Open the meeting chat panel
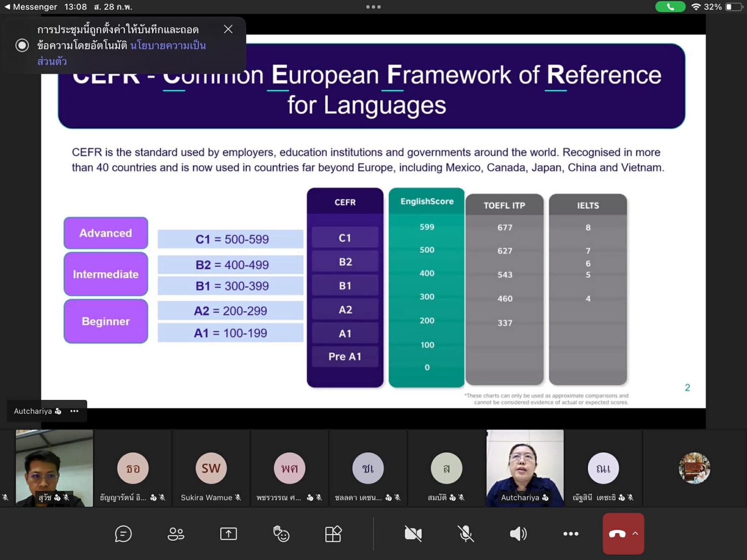 123,534
